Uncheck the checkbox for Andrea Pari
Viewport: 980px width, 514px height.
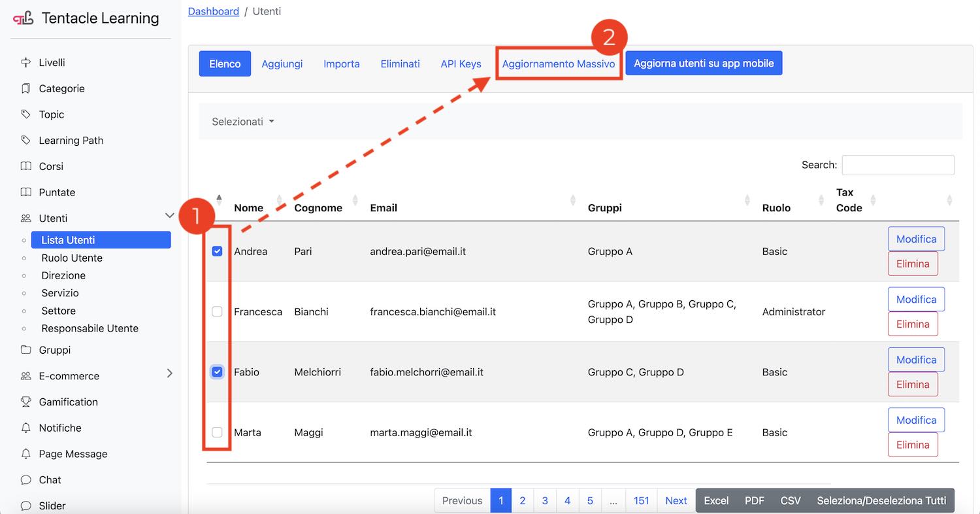218,251
